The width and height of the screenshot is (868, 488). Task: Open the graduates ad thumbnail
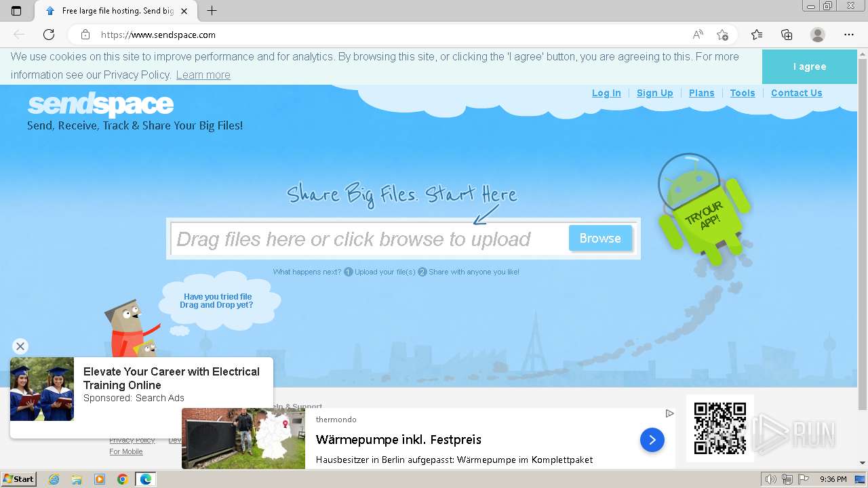coord(42,389)
